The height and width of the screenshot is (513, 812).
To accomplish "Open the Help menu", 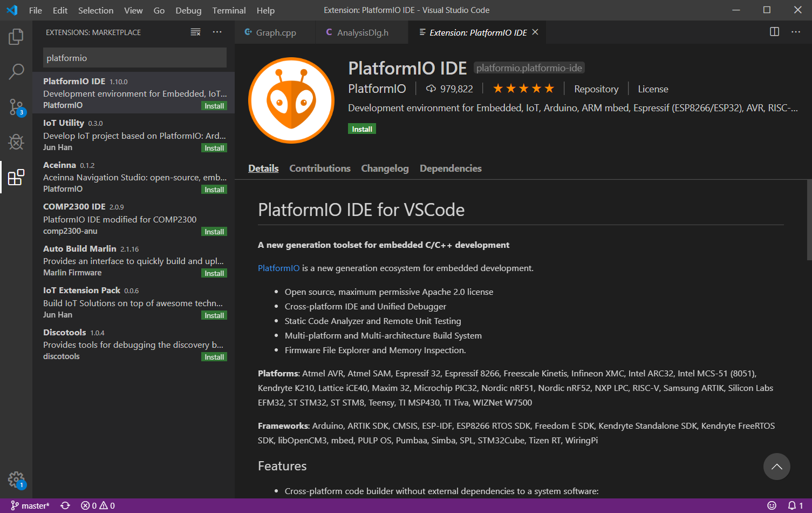I will click(x=265, y=10).
